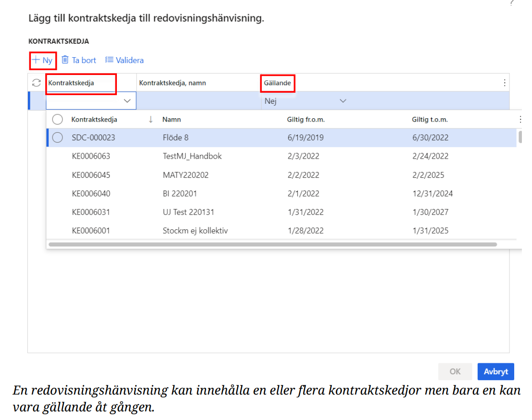Click the plus Ny button
Screen dimensions: 532x420
pyautogui.click(x=42, y=61)
